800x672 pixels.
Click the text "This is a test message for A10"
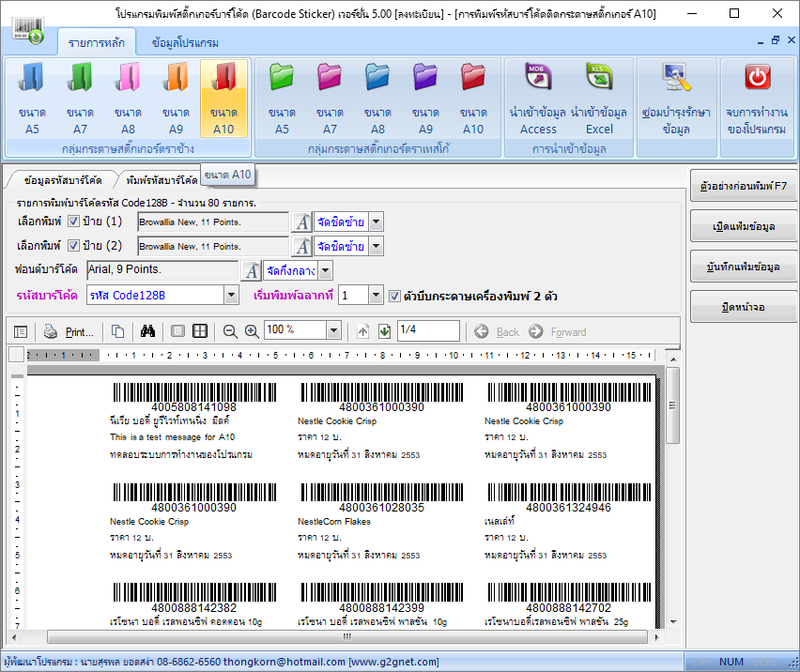[173, 437]
